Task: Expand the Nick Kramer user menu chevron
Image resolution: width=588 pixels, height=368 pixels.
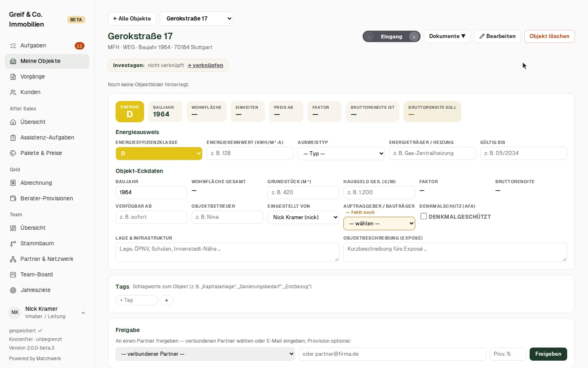Action: (x=83, y=313)
